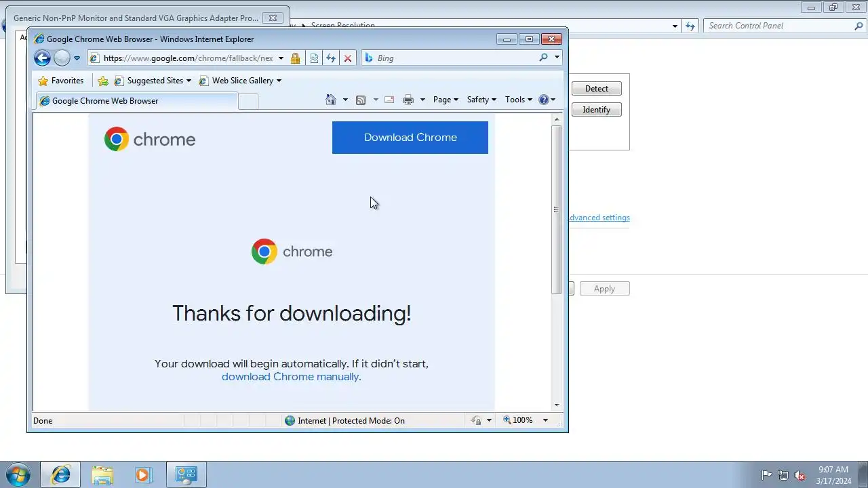Click the greyed-out Forward navigation arrow

coord(62,58)
